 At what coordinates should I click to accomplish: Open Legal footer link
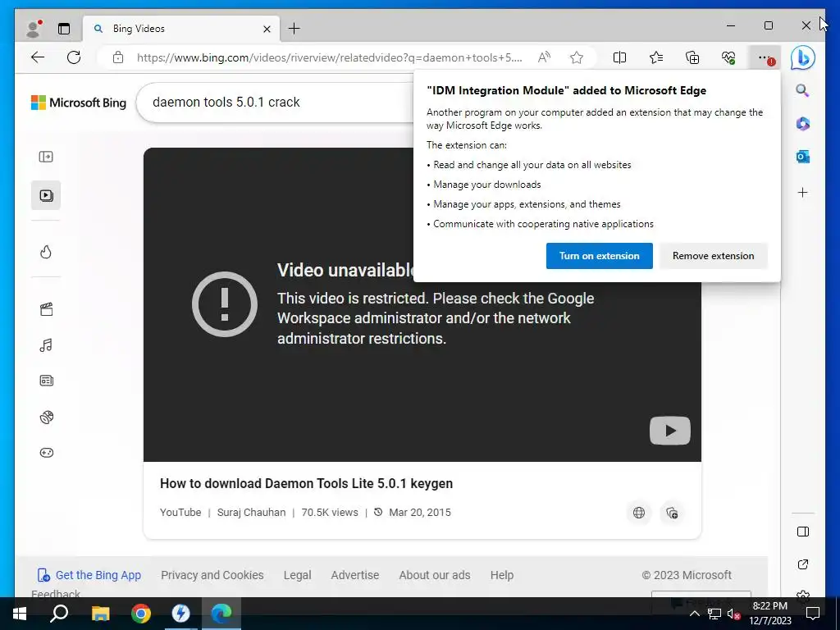[x=297, y=575]
